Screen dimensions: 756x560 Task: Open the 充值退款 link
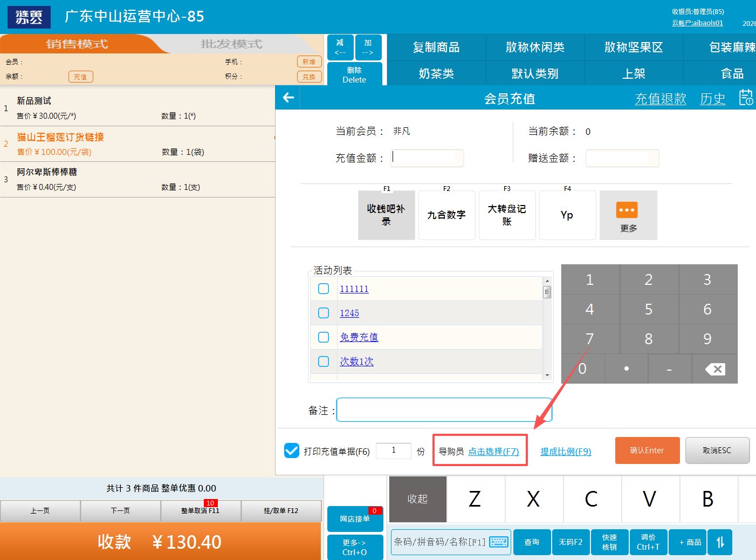660,99
